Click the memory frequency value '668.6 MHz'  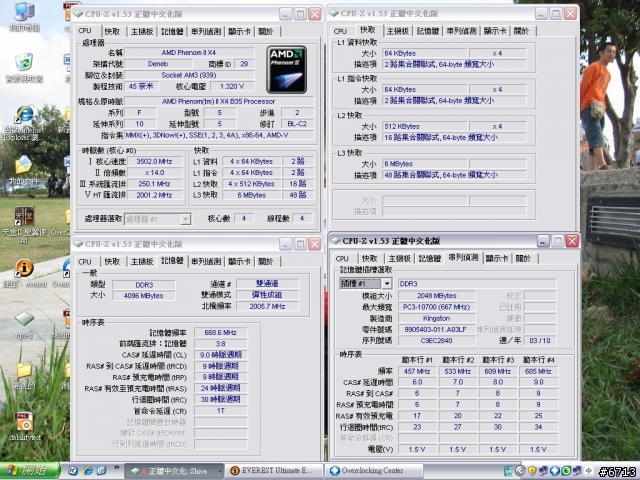[220, 333]
